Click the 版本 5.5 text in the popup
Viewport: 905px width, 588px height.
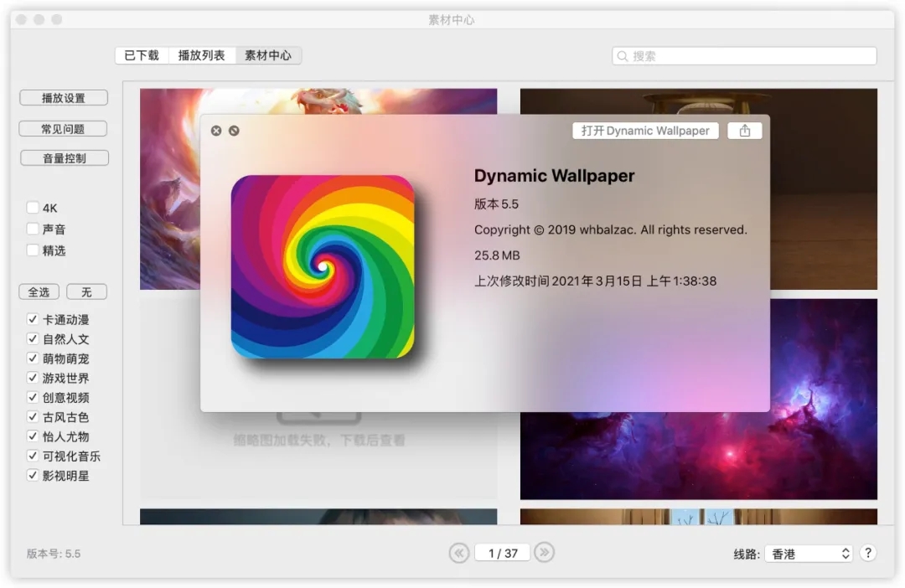[496, 204]
